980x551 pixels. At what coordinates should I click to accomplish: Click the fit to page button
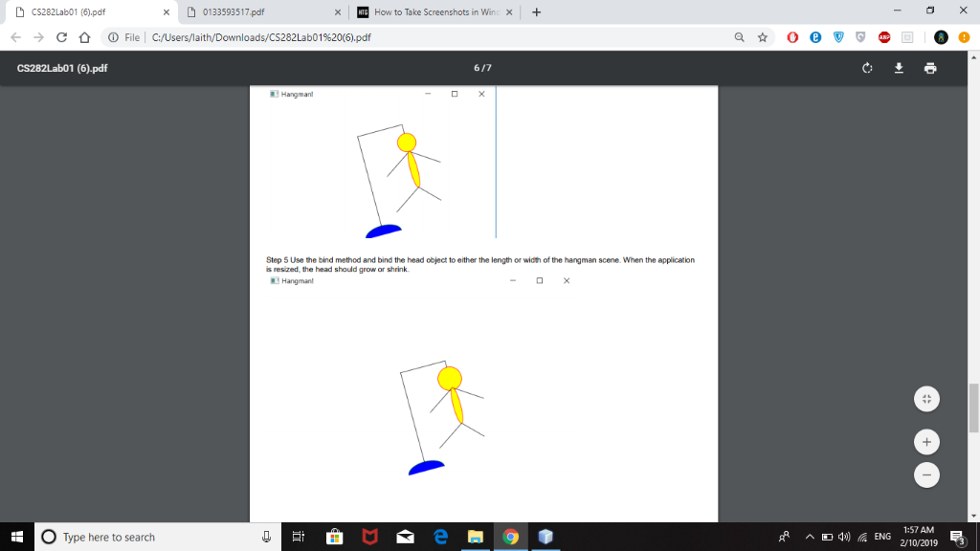[x=926, y=399]
